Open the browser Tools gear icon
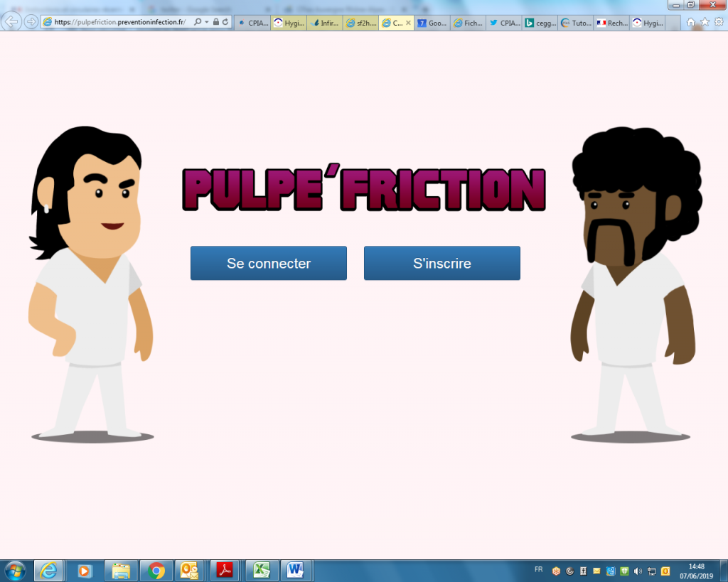This screenshot has width=728, height=582. pos(719,22)
